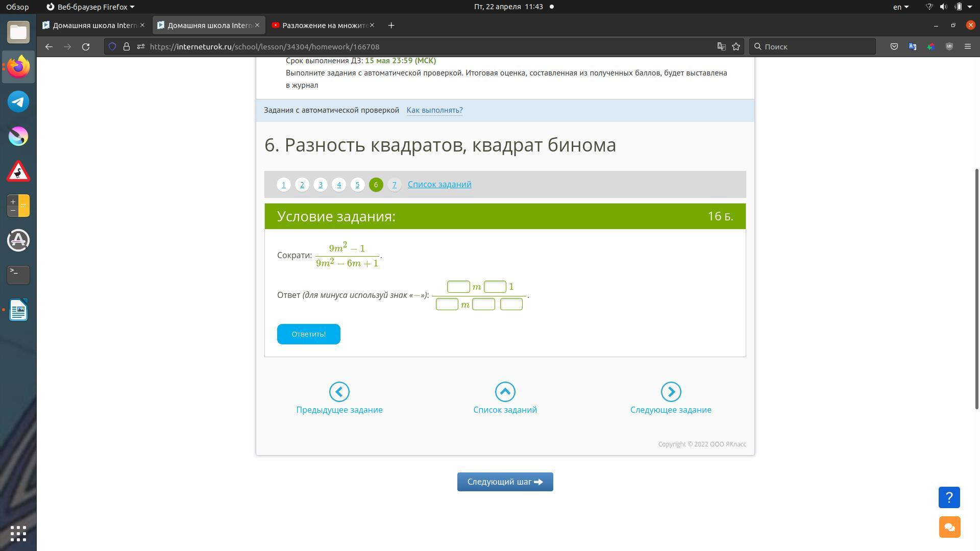The height and width of the screenshot is (551, 980).
Task: Open the Как выполнять? link
Action: point(434,110)
